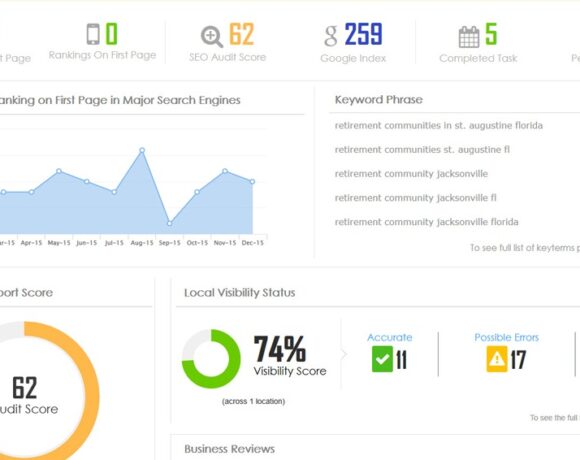Click the Business Reviews heading
Image resolution: width=580 pixels, height=460 pixels.
coord(229,449)
